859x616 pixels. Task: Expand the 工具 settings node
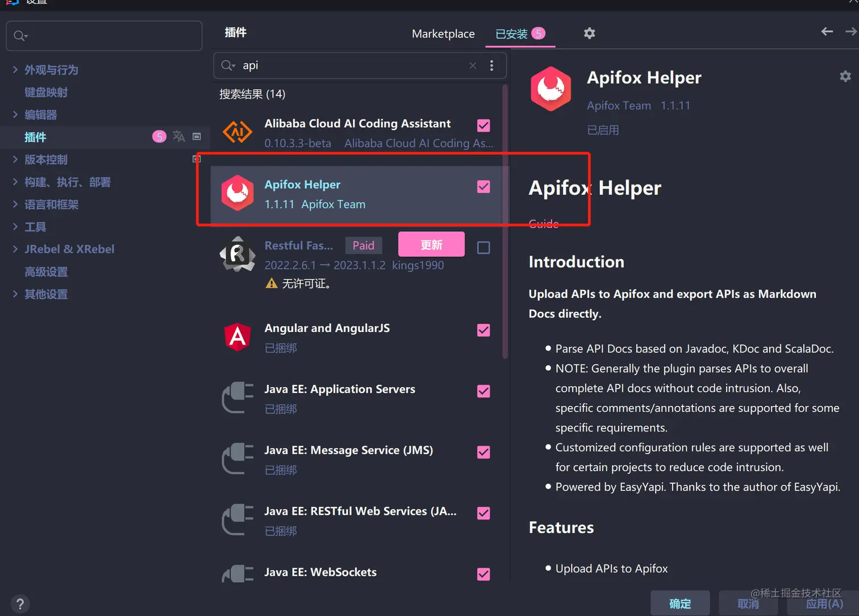[15, 227]
